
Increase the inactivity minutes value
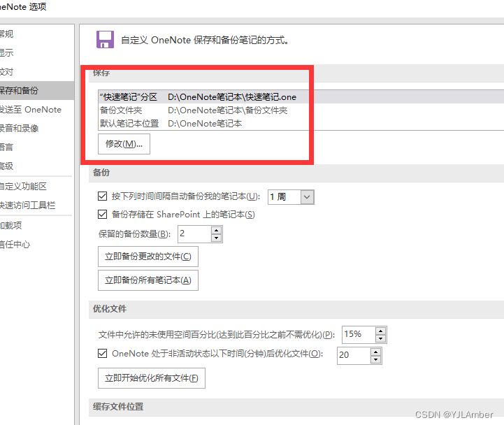[x=376, y=352]
